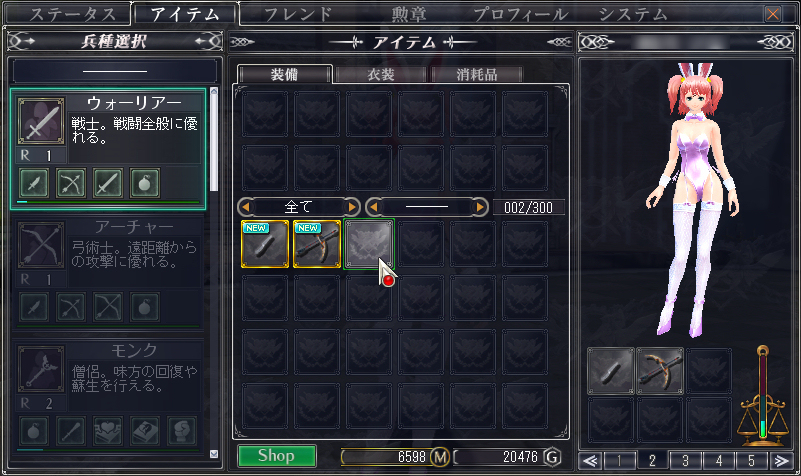Image resolution: width=801 pixels, height=476 pixels.
Task: Open the 消耗品 tab
Action: 477,75
